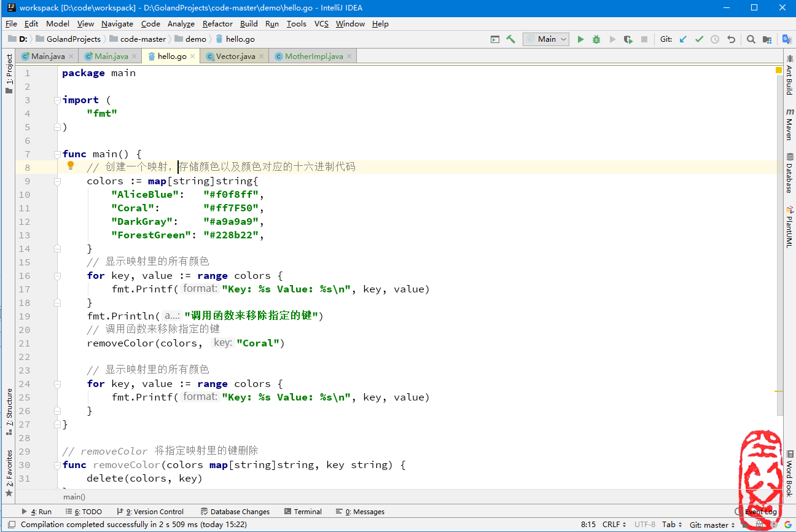Open the Terminal tool window
Image resolution: width=796 pixels, height=532 pixels.
303,512
